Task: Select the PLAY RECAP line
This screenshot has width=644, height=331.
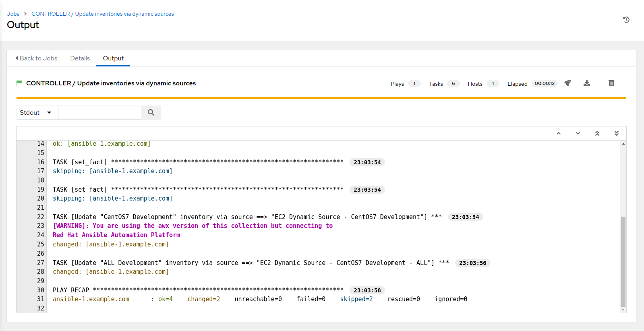Action: pyautogui.click(x=198, y=290)
